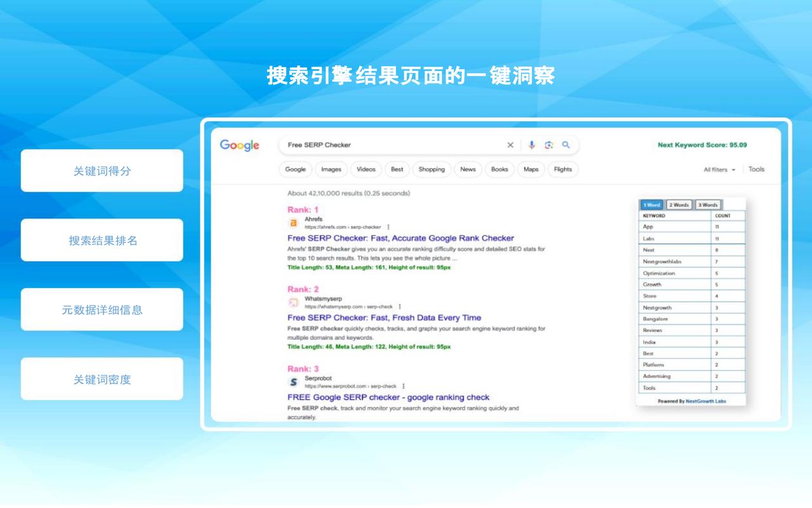Switch to the 3 Words tab
This screenshot has height=508, width=812.
[x=707, y=205]
